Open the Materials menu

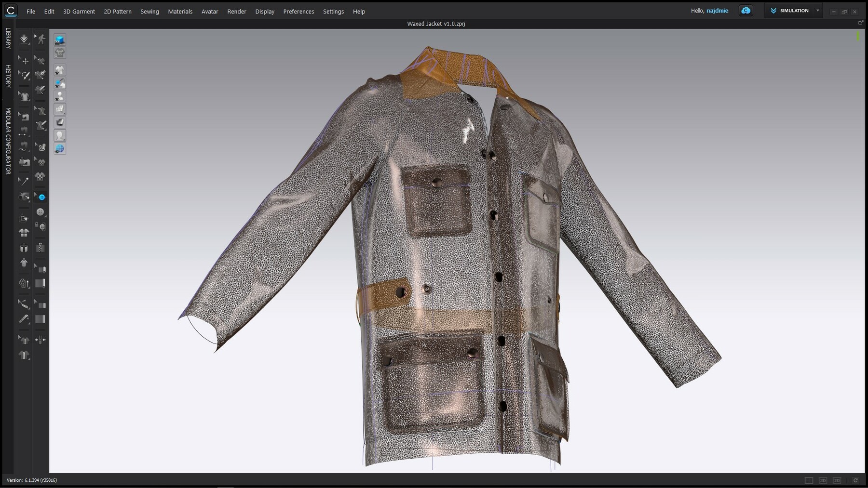[180, 11]
